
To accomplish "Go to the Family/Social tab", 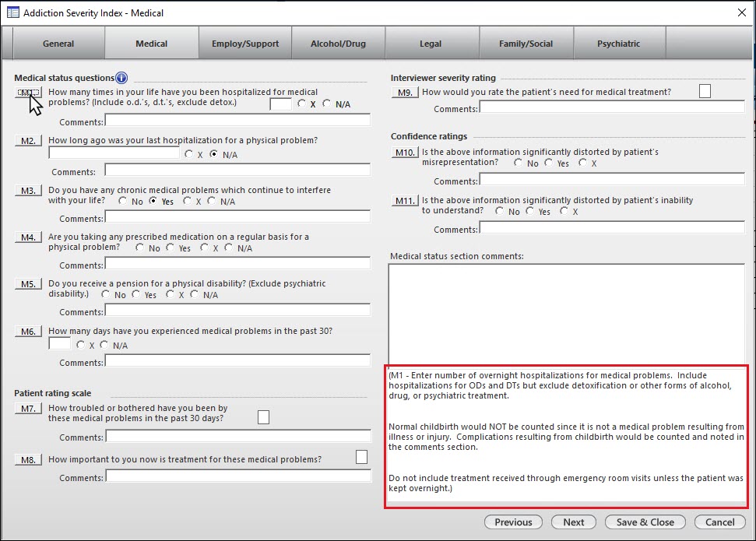I will (x=526, y=44).
